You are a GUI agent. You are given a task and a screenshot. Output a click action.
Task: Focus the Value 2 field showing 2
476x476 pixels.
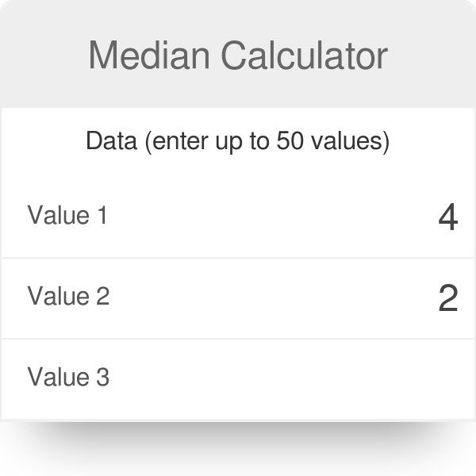(x=304, y=297)
